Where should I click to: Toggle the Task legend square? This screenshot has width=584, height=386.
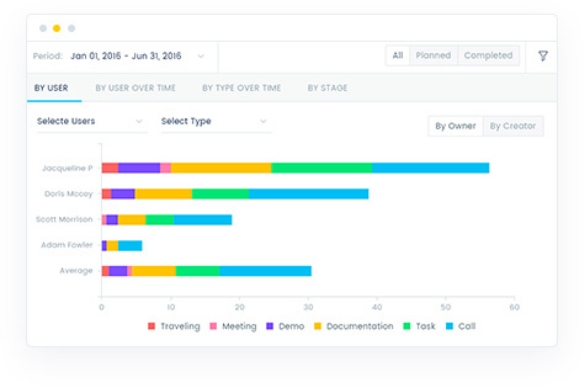(x=407, y=326)
